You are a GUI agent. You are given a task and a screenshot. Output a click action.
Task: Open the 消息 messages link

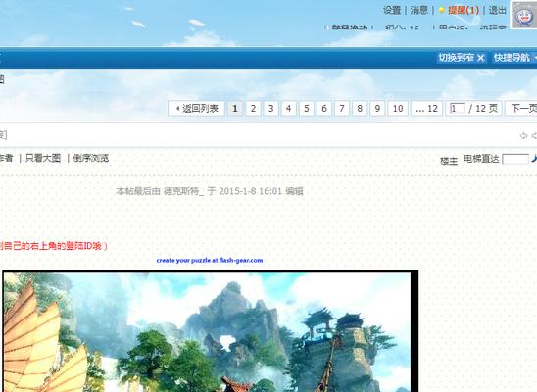point(419,10)
